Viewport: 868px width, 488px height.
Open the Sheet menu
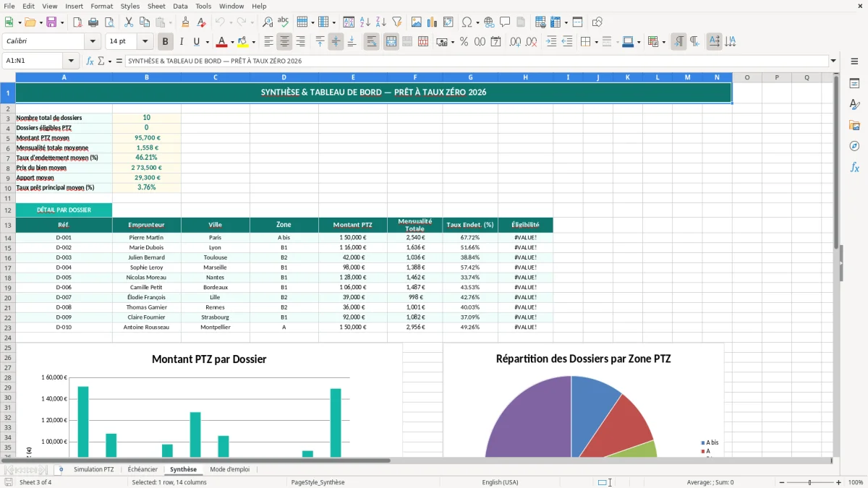156,6
